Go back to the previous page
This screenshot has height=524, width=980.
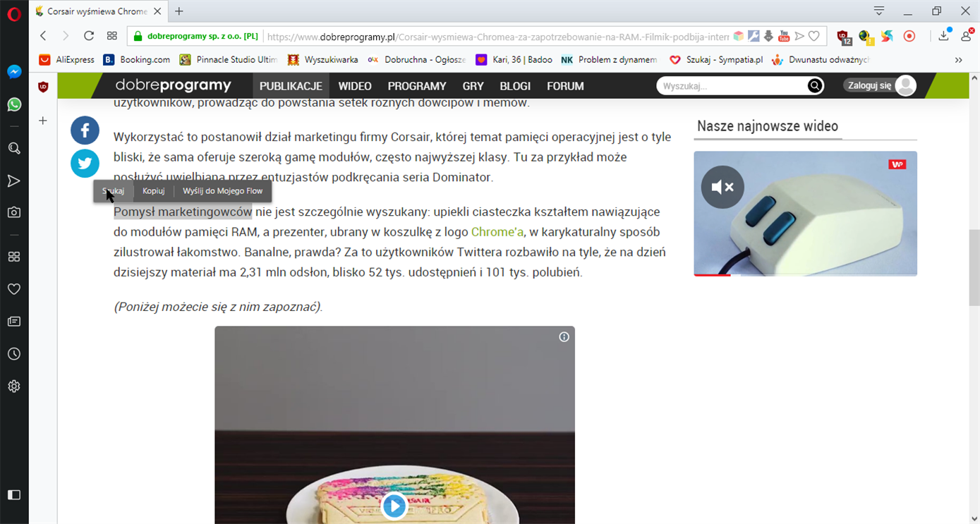44,36
